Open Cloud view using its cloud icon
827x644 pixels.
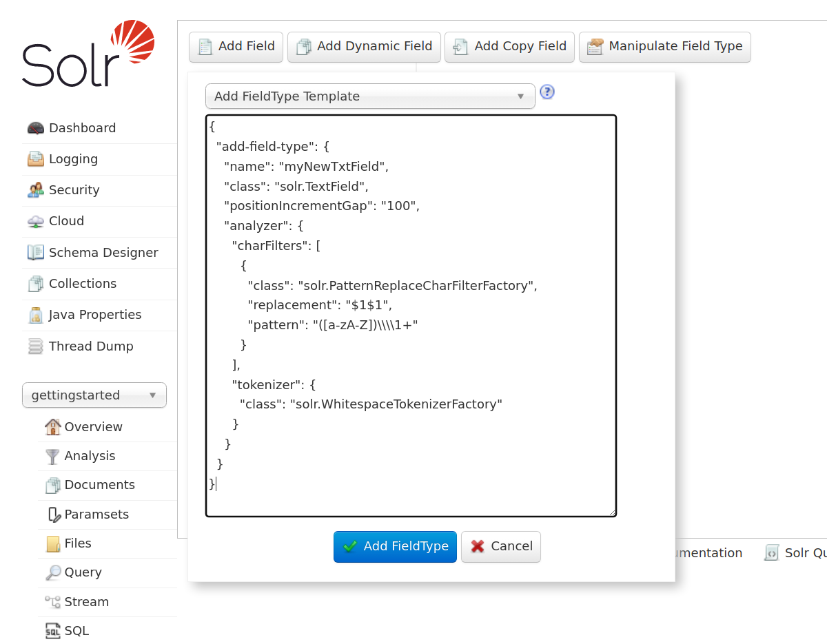(x=35, y=221)
